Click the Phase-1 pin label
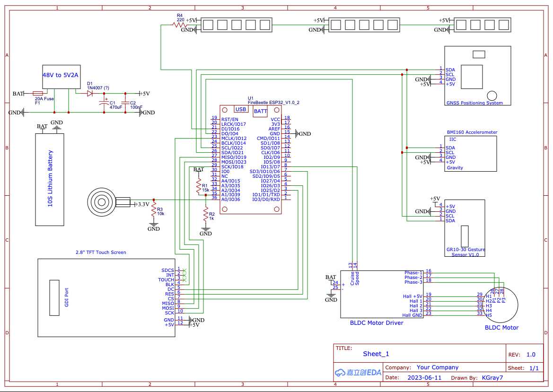 coord(413,273)
